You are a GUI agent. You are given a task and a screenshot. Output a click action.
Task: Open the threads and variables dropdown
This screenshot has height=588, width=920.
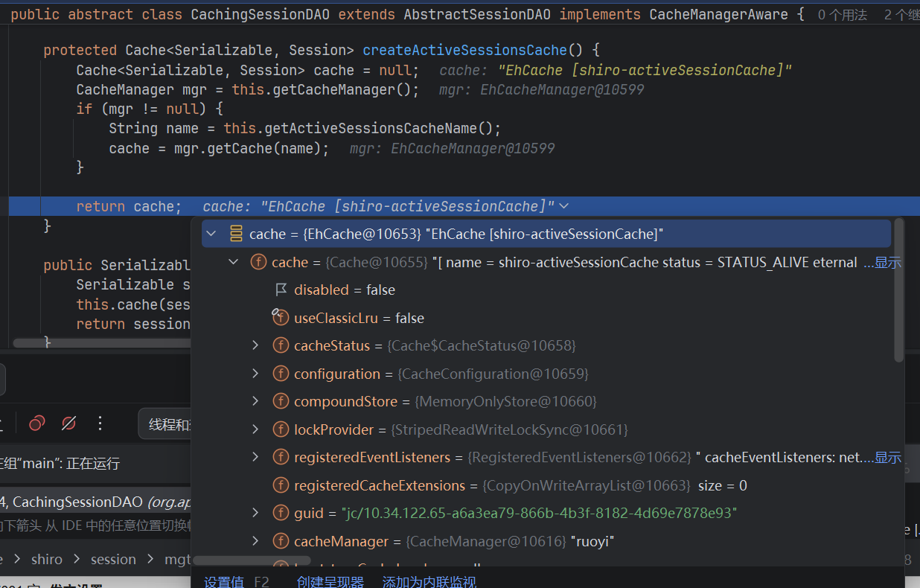164,424
